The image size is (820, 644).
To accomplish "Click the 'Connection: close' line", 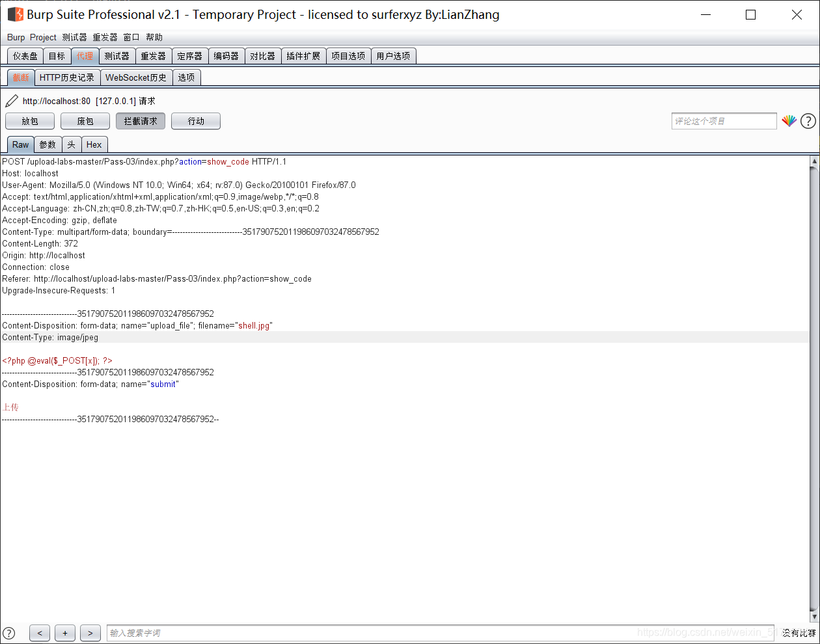I will click(36, 267).
